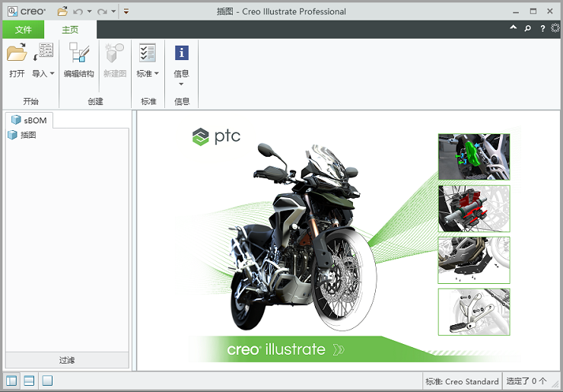The width and height of the screenshot is (563, 392).
Task: Click the 选定了 0 个 status entry
Action: [x=526, y=381]
